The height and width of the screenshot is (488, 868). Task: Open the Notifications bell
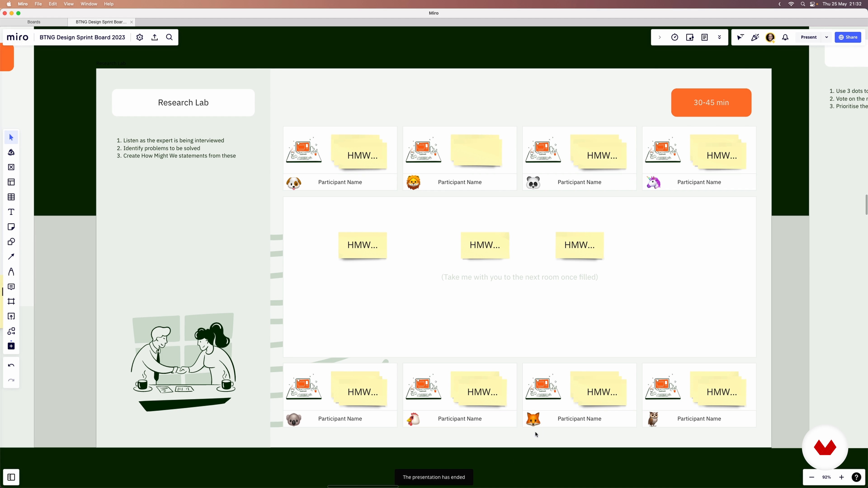coord(785,37)
